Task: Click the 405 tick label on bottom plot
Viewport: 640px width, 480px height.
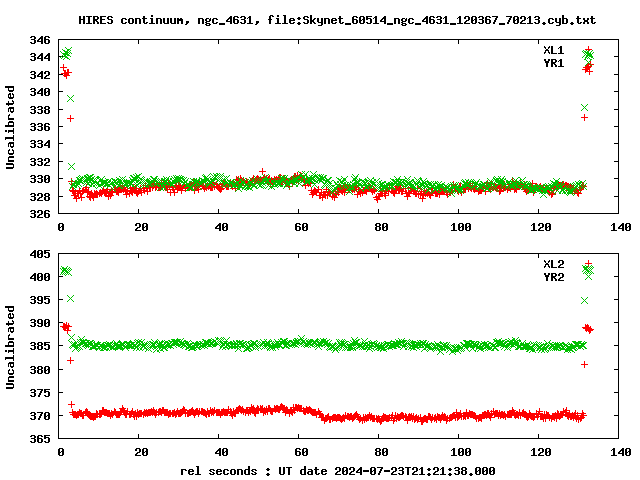Action: tap(40, 254)
